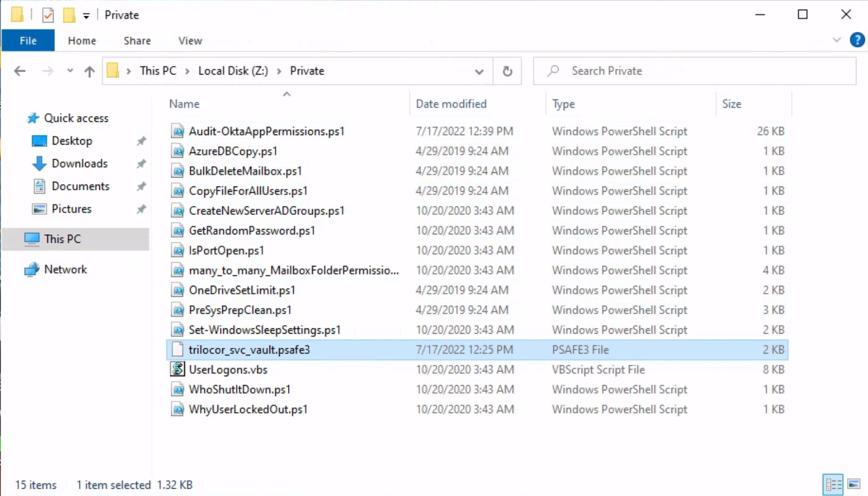Click the Forward navigation arrow
This screenshot has width=868, height=496.
[48, 71]
